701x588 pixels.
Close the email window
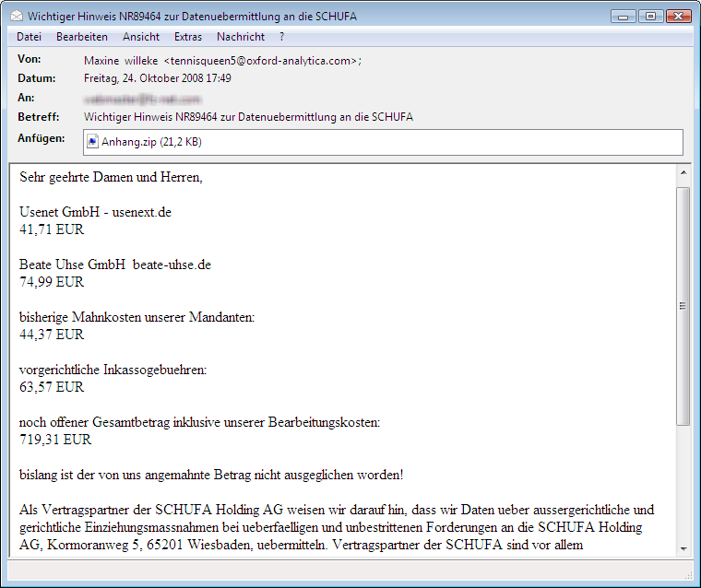click(679, 17)
